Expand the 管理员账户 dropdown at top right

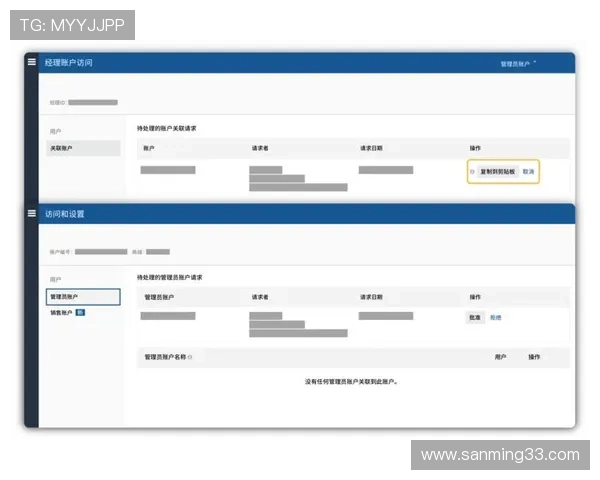click(x=518, y=63)
